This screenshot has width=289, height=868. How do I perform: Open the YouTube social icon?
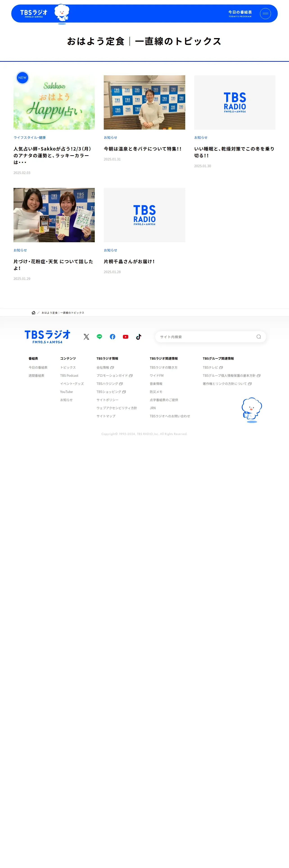point(126,337)
